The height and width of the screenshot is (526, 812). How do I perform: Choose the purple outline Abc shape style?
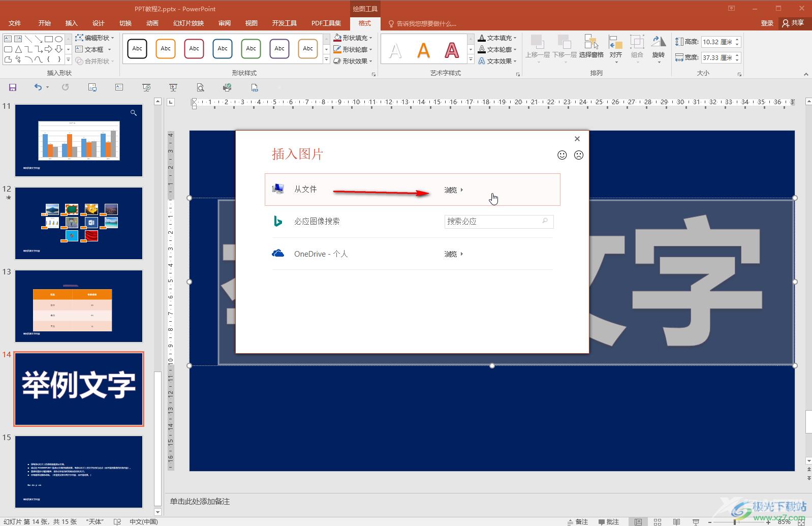click(279, 49)
